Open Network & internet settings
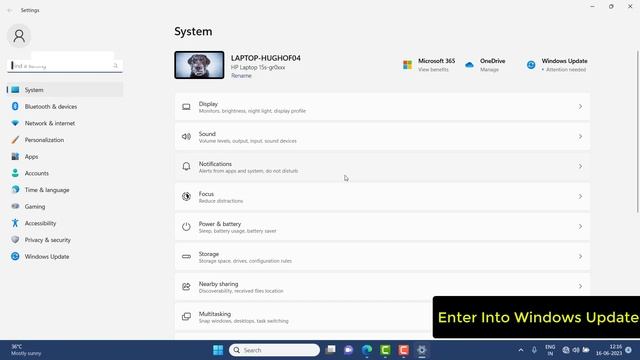640x360 pixels. click(65, 123)
